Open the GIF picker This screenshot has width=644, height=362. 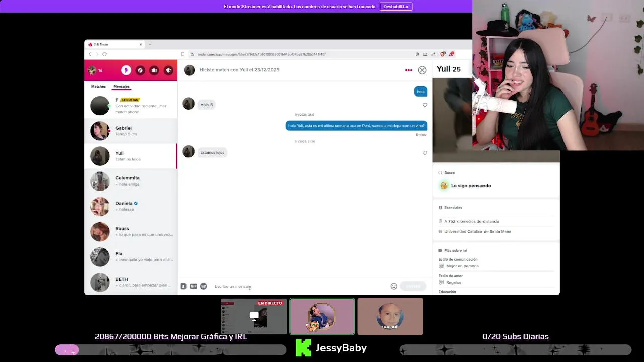[x=194, y=286]
